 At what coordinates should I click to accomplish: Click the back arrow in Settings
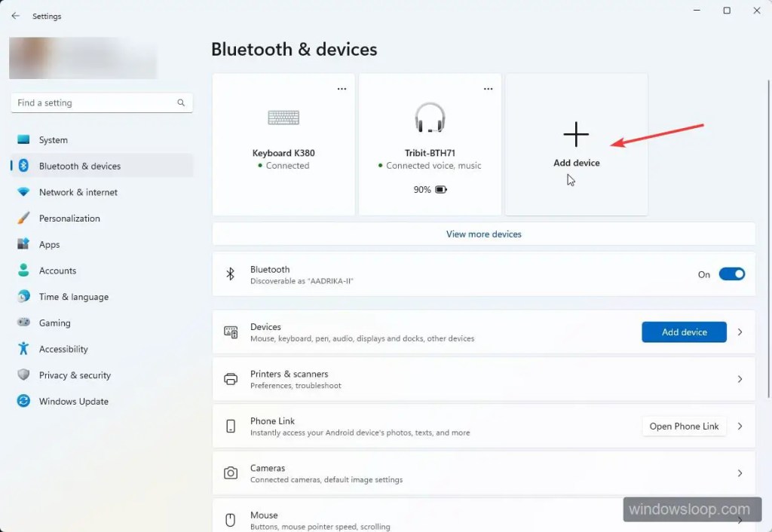click(x=16, y=16)
